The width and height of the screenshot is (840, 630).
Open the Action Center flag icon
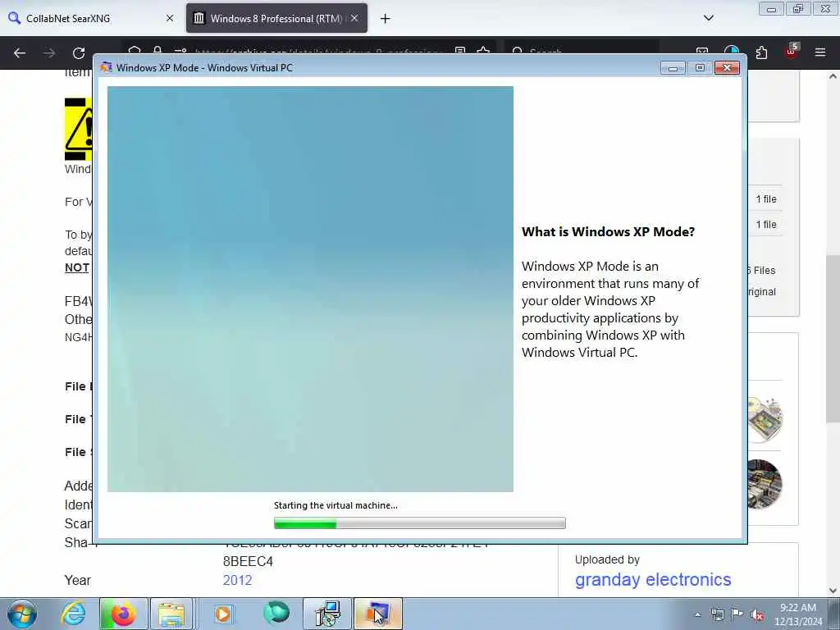coord(737,614)
